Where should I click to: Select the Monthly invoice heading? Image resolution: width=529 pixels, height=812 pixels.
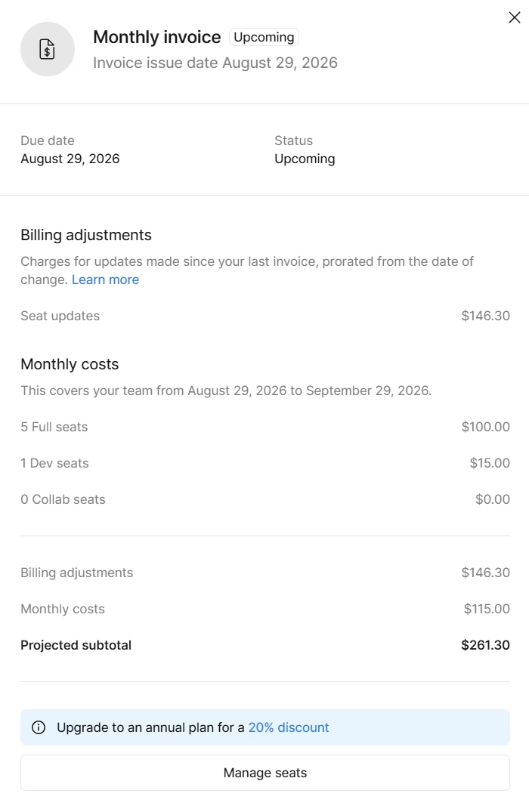(x=157, y=37)
